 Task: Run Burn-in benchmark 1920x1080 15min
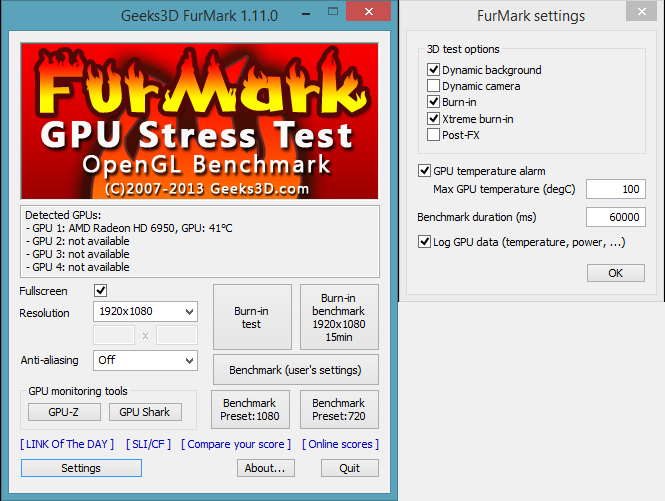point(339,317)
